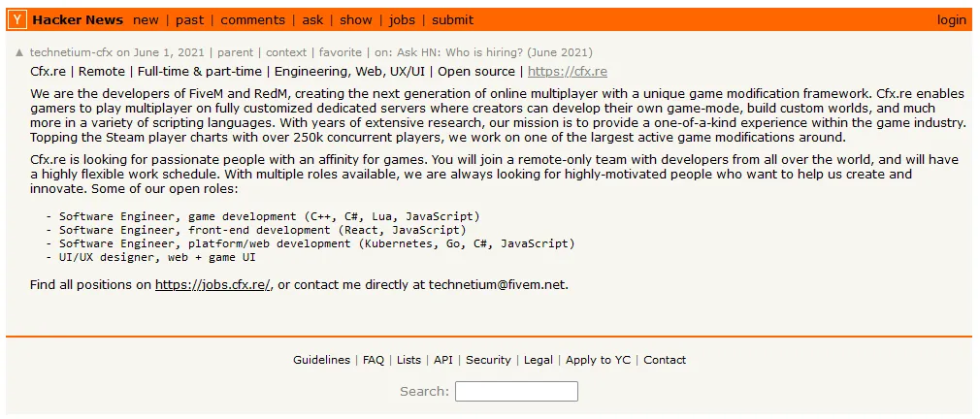Click the login link
Viewport: 980px width, 419px height.
951,20
